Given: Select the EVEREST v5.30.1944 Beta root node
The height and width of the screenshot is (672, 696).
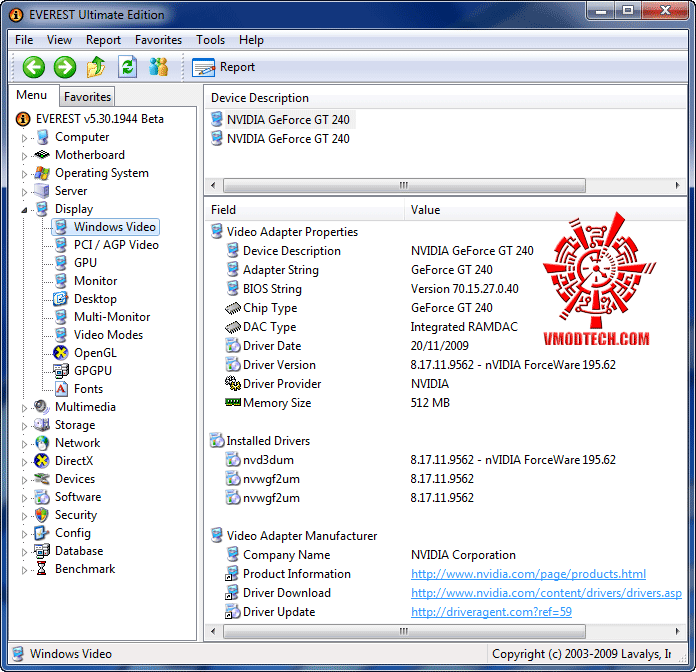Looking at the screenshot, I should click(x=90, y=119).
